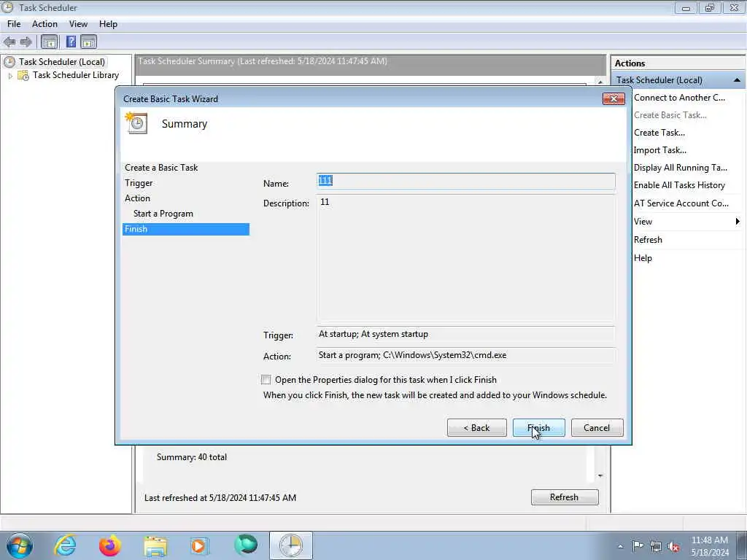Select the highlighted Finish wizard step
The image size is (747, 560).
[x=186, y=229]
